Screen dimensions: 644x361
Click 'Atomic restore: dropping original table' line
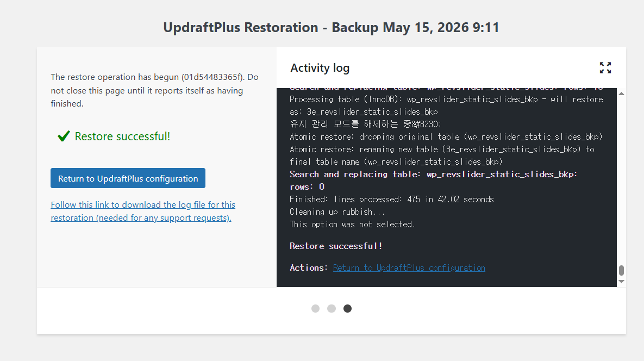pos(446,137)
